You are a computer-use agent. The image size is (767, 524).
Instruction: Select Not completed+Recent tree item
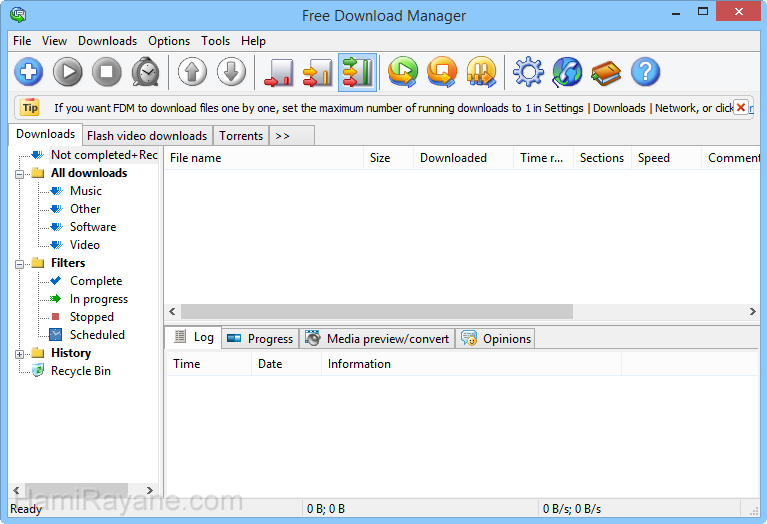[104, 155]
